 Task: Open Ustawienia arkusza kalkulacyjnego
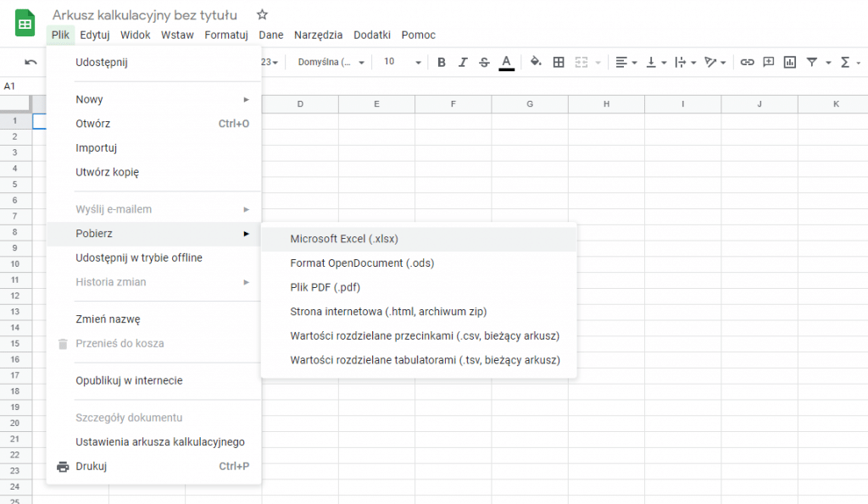(154, 442)
